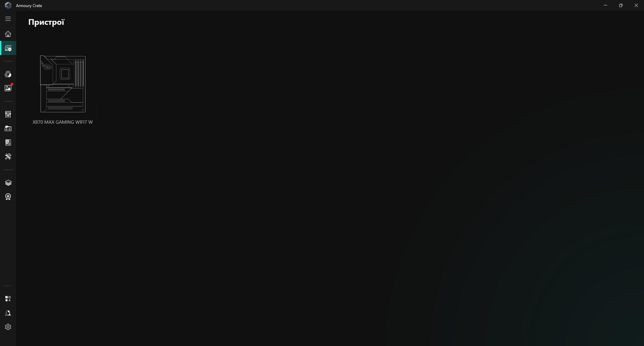Select the Devices icon in sidebar
This screenshot has height=346, width=644.
[x=8, y=48]
